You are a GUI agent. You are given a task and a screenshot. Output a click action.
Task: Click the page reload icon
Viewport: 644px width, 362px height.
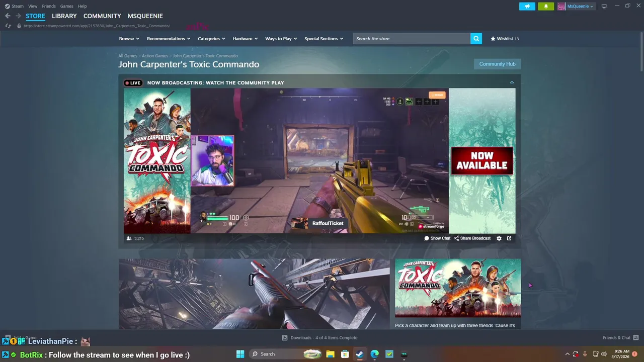click(x=8, y=26)
